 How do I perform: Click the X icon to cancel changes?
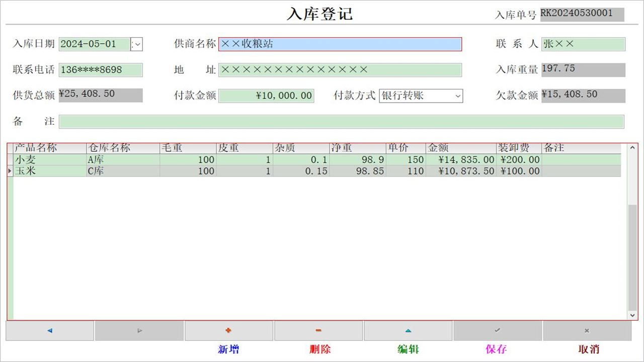[587, 330]
